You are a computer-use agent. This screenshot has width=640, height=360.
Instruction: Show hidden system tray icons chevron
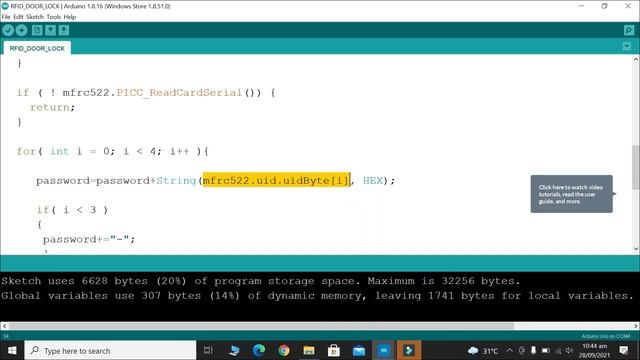509,350
